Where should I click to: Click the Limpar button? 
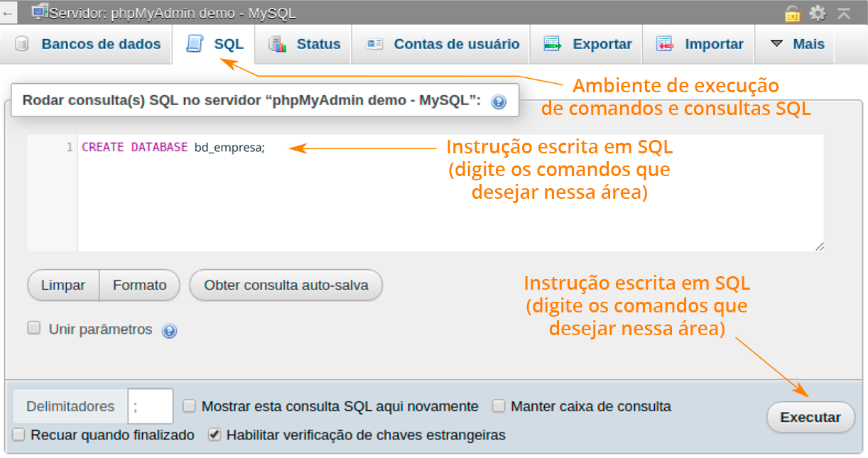tap(63, 285)
